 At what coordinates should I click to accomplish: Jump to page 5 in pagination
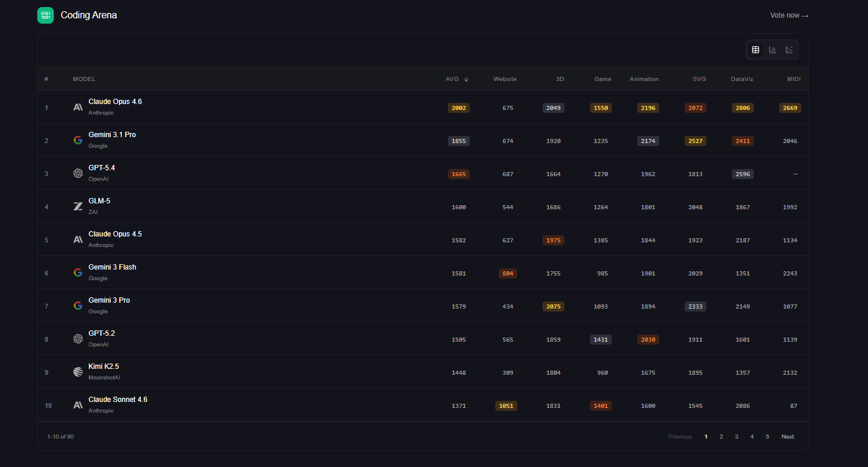tap(767, 437)
